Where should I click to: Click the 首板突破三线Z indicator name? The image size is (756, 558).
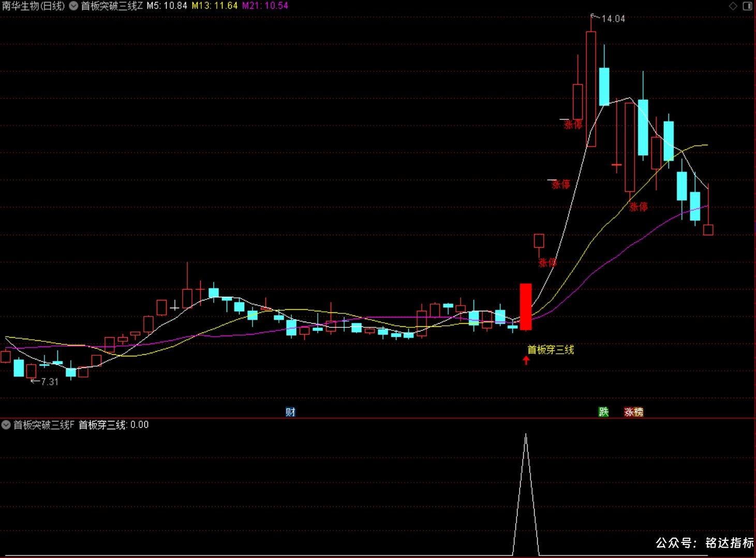pyautogui.click(x=112, y=6)
